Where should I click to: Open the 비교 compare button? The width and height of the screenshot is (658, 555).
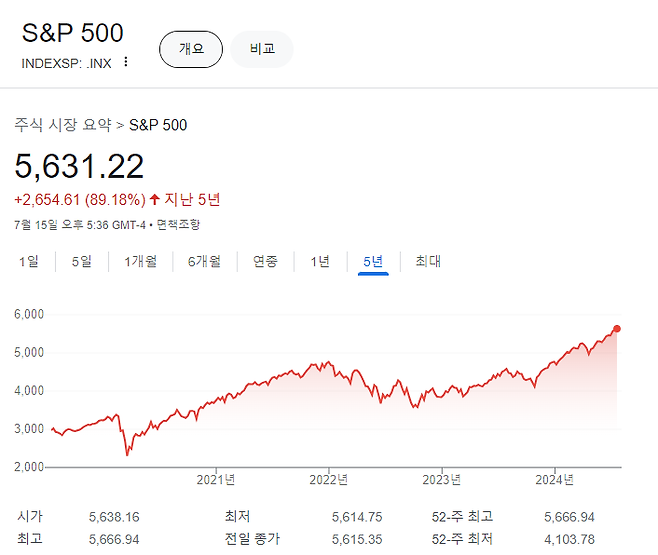click(x=262, y=49)
